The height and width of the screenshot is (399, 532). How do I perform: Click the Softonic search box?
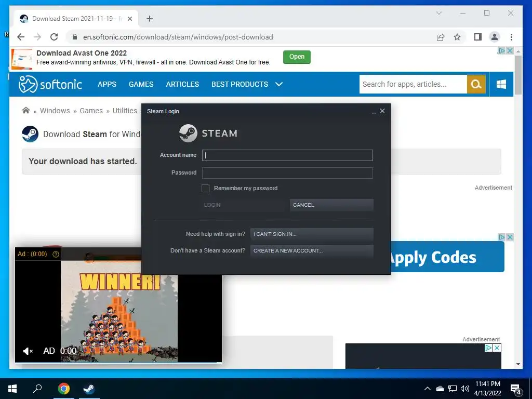point(413,84)
